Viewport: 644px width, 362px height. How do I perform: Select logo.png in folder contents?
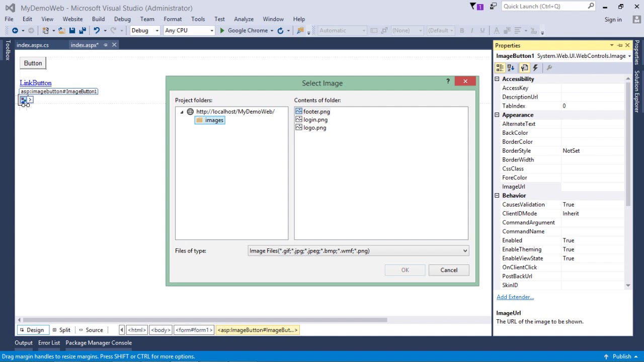tap(311, 128)
